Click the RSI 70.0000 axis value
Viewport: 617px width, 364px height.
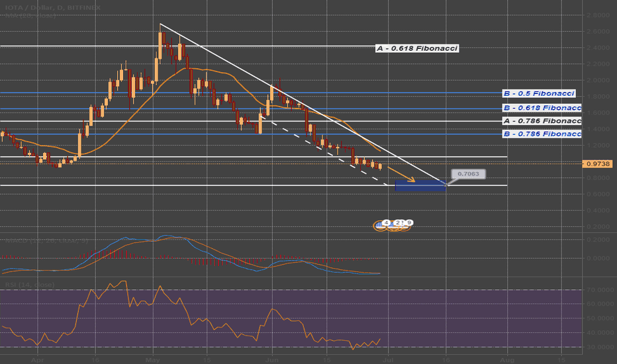pyautogui.click(x=599, y=290)
